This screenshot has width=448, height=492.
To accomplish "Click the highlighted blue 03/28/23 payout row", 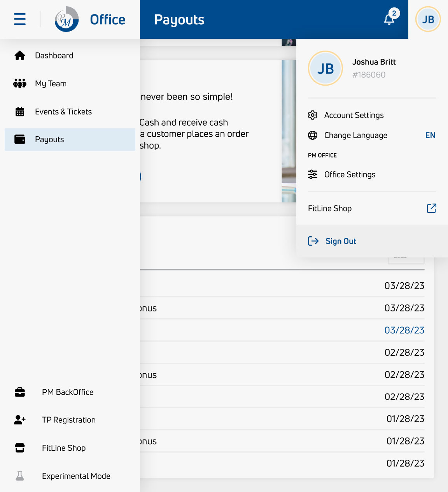I will click(x=404, y=330).
